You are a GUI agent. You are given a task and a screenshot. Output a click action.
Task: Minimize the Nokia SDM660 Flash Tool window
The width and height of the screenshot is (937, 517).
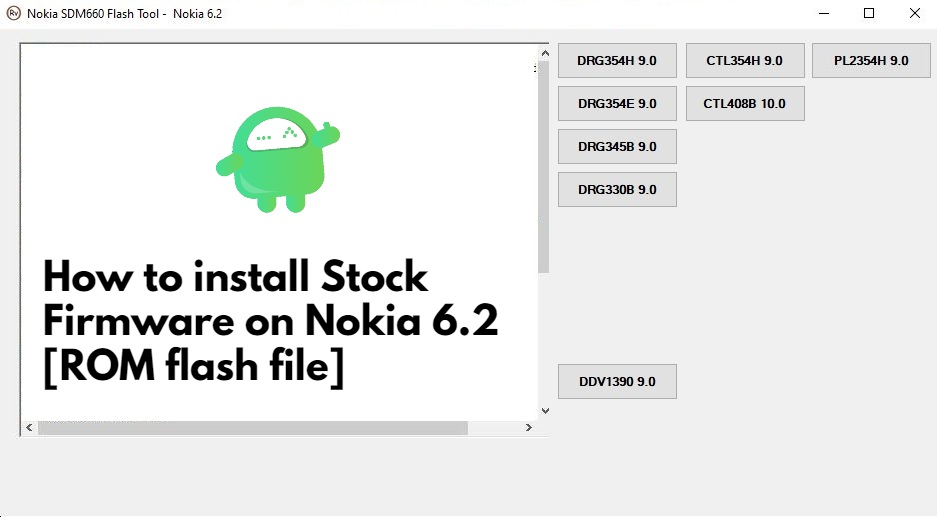[824, 13]
